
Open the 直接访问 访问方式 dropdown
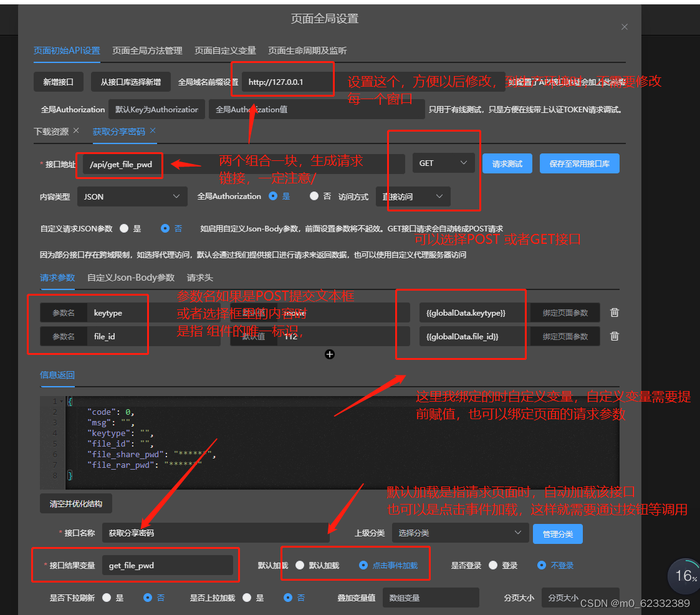click(413, 196)
